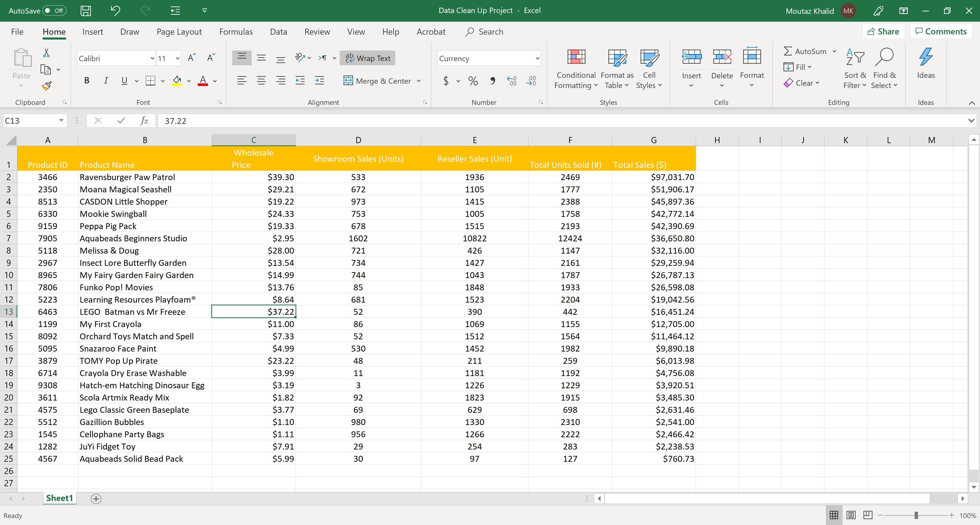This screenshot has width=980, height=525.
Task: Open Cell Styles gallery
Action: pos(649,69)
